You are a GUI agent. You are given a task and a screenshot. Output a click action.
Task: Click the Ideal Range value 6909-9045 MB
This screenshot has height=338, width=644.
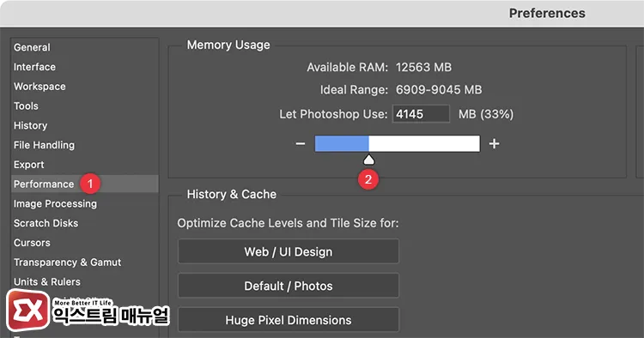pos(439,90)
